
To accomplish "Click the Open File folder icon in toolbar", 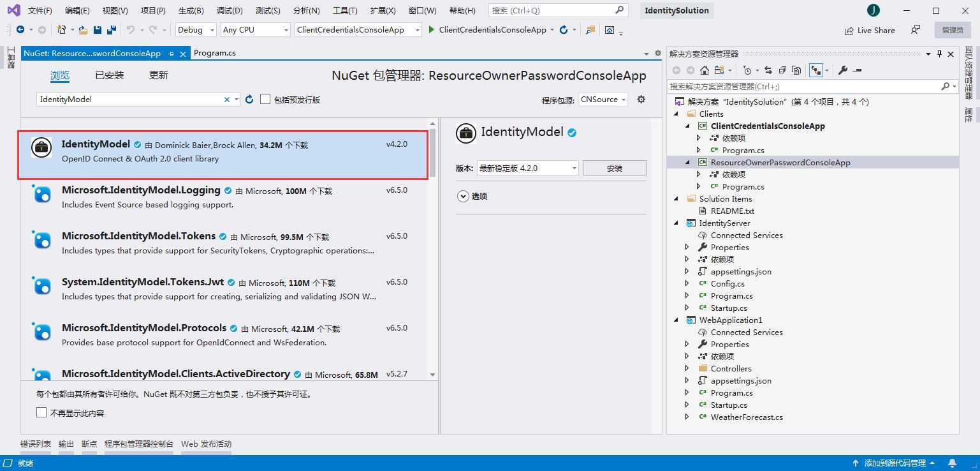I will click(83, 30).
